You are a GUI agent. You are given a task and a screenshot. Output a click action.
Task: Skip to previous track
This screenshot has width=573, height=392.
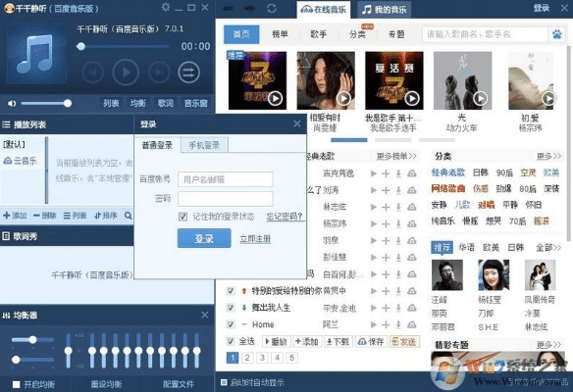pos(92,72)
